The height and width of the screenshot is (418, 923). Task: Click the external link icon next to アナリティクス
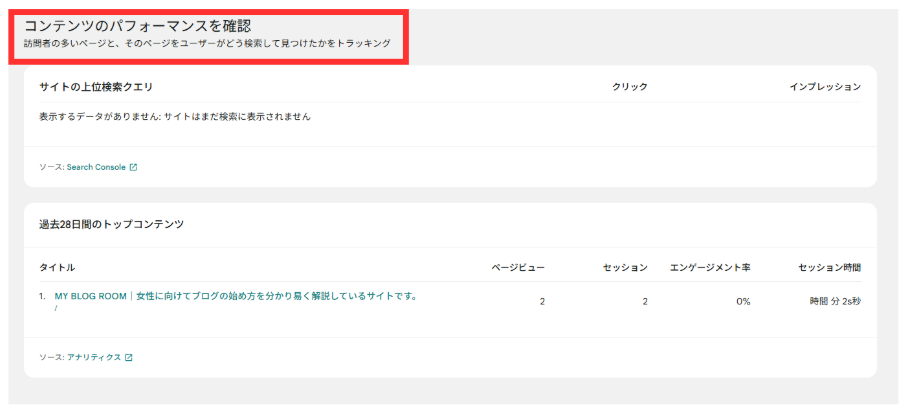[x=128, y=357]
